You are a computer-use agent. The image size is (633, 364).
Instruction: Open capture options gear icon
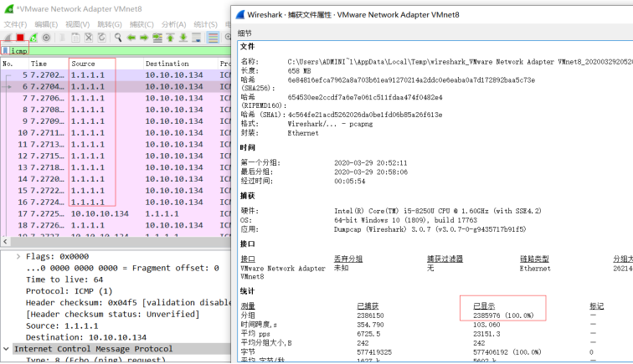click(x=46, y=38)
